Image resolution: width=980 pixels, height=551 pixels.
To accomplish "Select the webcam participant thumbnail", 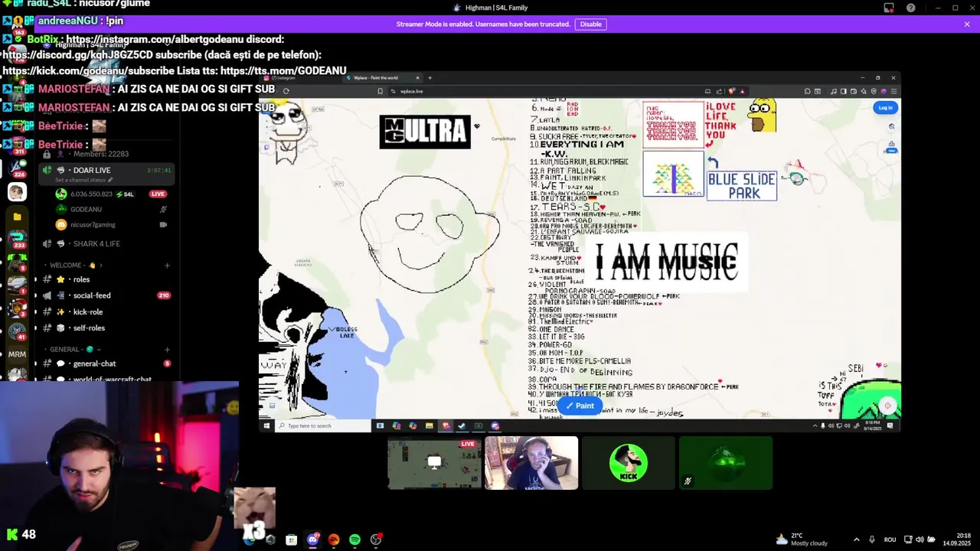I will [531, 463].
